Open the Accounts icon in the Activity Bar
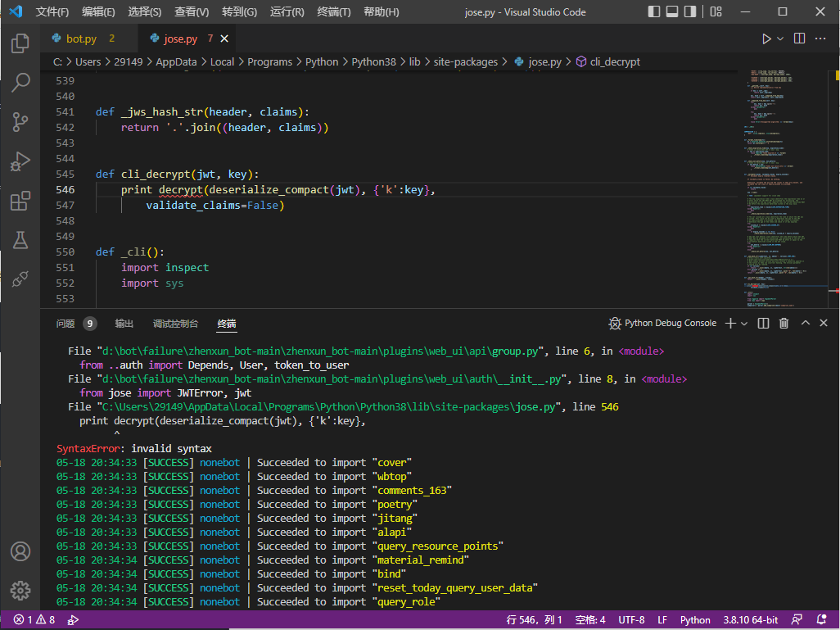 point(20,551)
